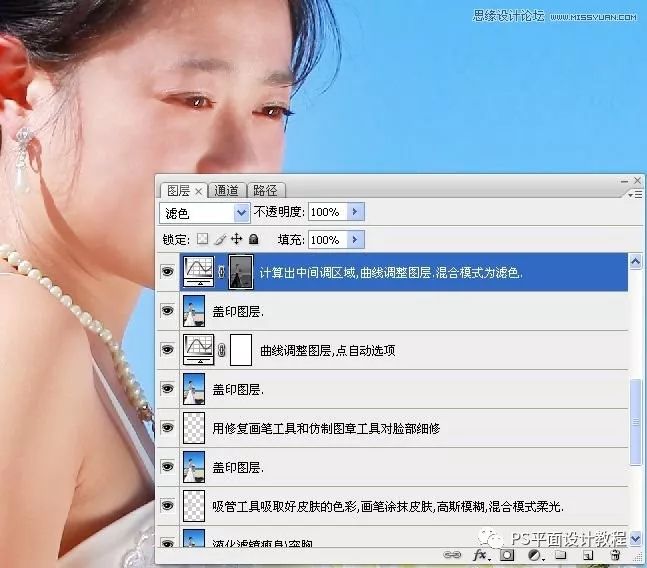647x568 pixels.
Task: Select curves icon of 曲线调整图层,点自动选项 layer
Action: [x=198, y=350]
